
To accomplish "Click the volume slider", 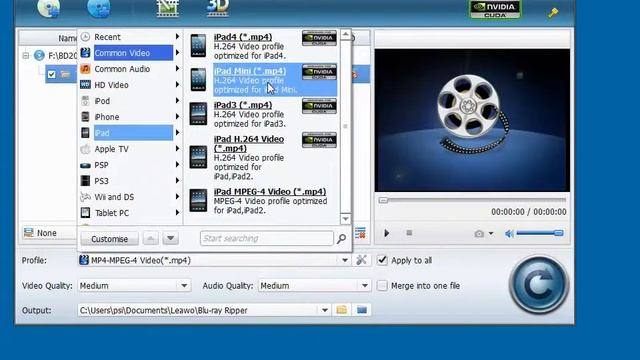I will tap(540, 233).
